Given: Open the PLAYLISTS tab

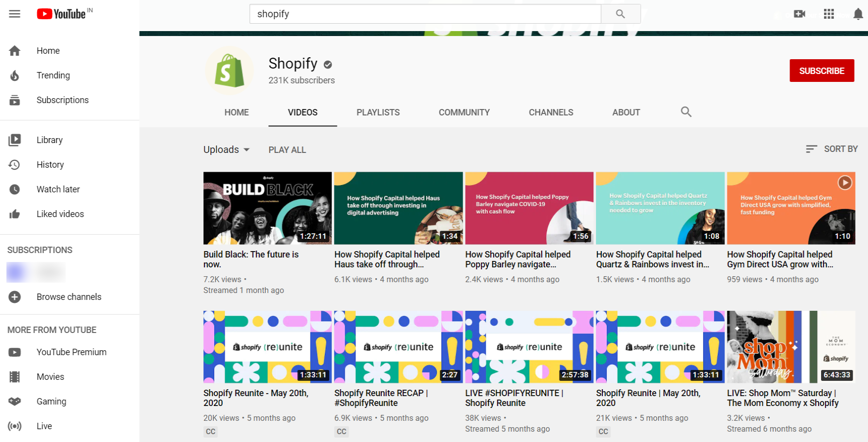Looking at the screenshot, I should [x=378, y=112].
